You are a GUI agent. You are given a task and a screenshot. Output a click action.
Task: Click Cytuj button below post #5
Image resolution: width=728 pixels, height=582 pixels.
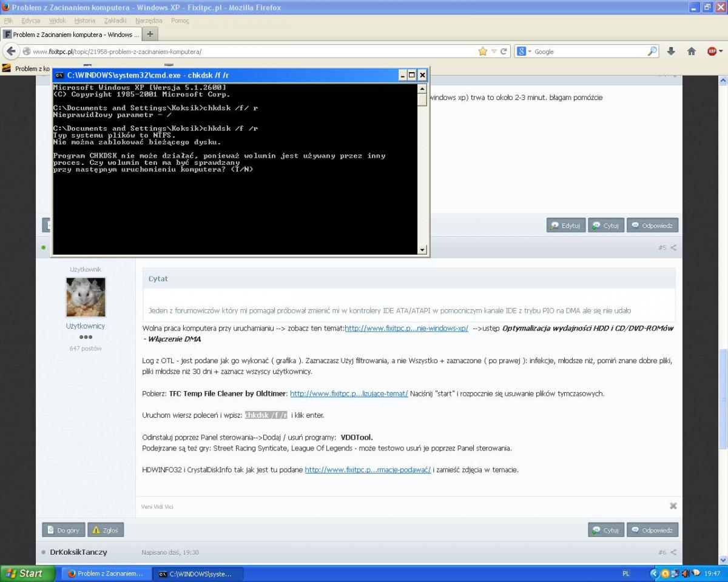pyautogui.click(x=605, y=530)
